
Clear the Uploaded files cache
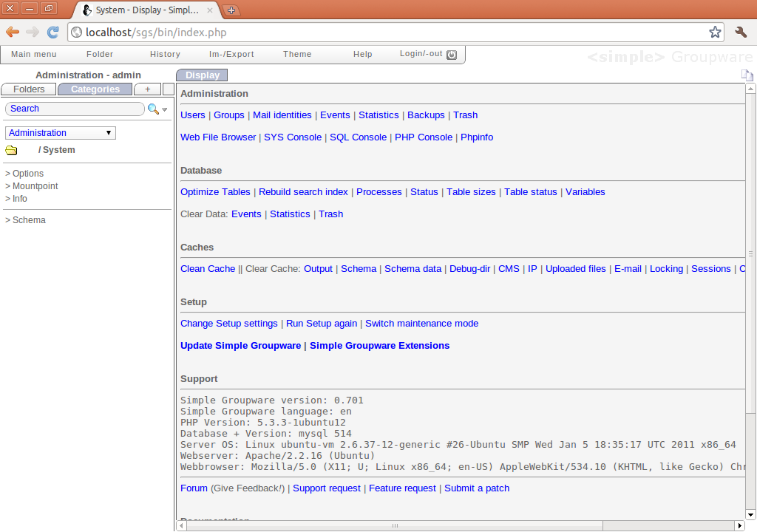click(x=575, y=268)
